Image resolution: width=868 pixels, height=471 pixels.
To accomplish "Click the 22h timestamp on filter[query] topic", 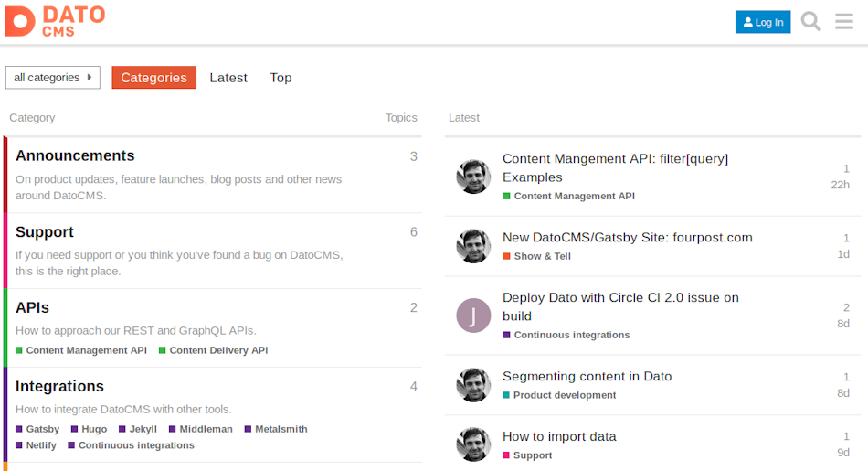I will tap(840, 185).
